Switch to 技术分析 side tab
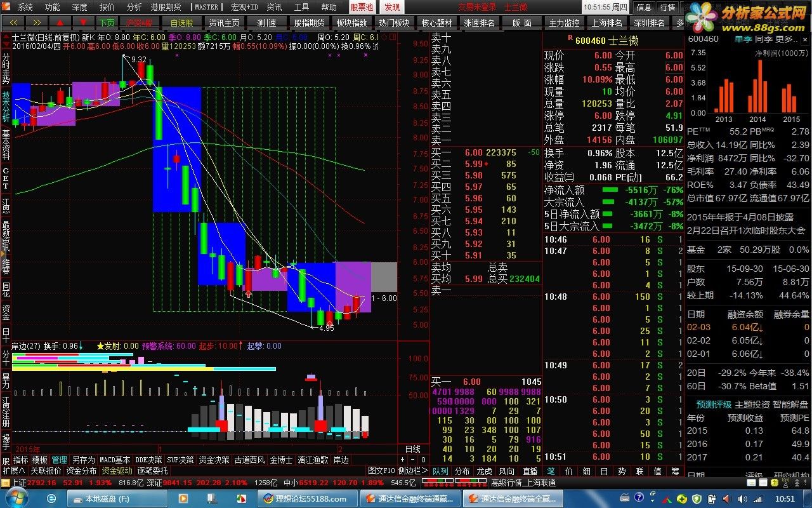Screen dimensions: 812x508 [6, 106]
